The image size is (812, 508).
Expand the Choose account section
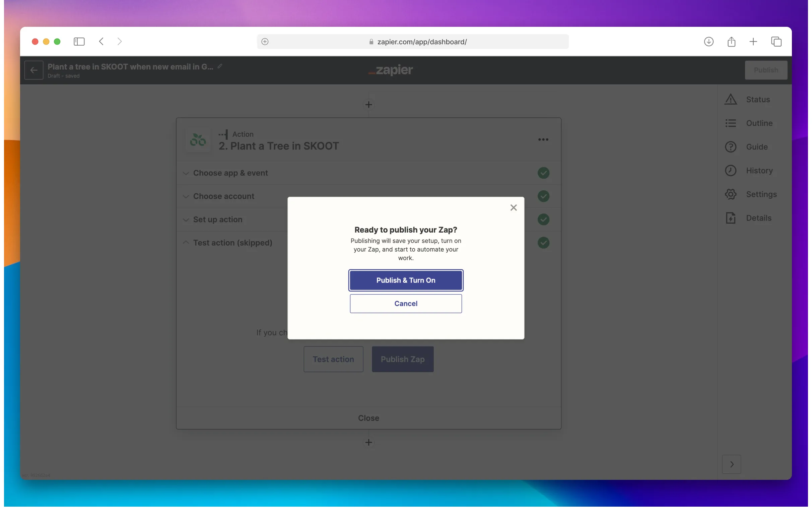click(224, 196)
